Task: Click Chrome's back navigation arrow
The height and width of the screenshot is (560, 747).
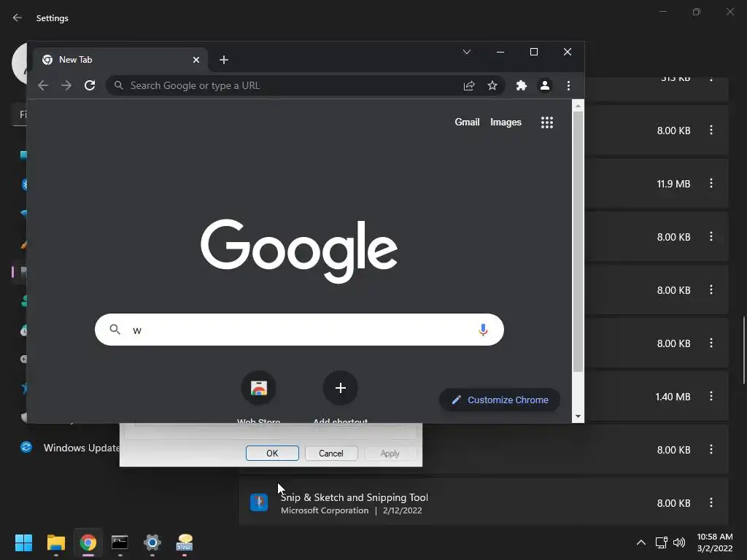Action: [x=43, y=86]
